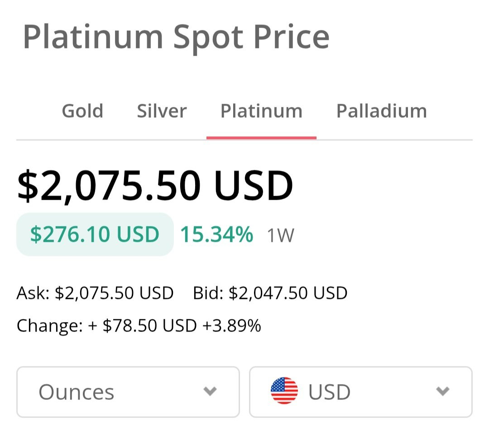Viewport: 489px width, 448px height.
Task: Switch to the Gold tab
Action: (x=82, y=111)
